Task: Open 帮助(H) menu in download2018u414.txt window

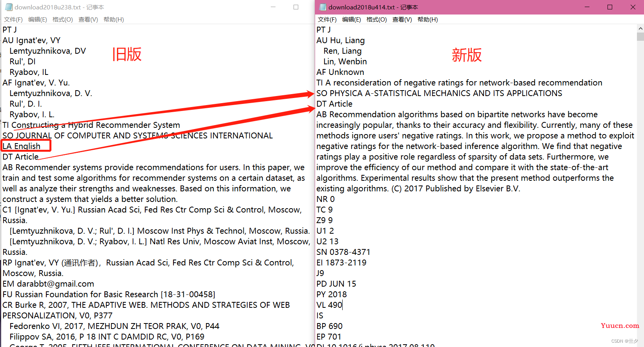Action: pyautogui.click(x=428, y=20)
